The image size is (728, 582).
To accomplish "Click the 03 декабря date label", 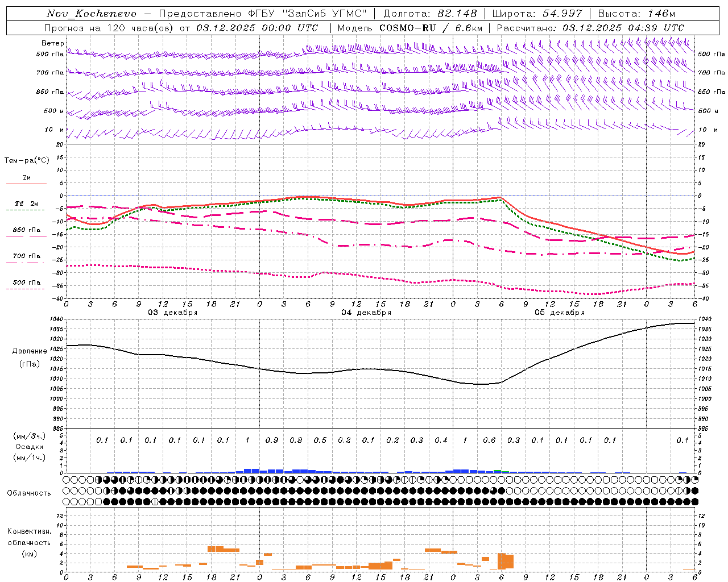I will [173, 313].
